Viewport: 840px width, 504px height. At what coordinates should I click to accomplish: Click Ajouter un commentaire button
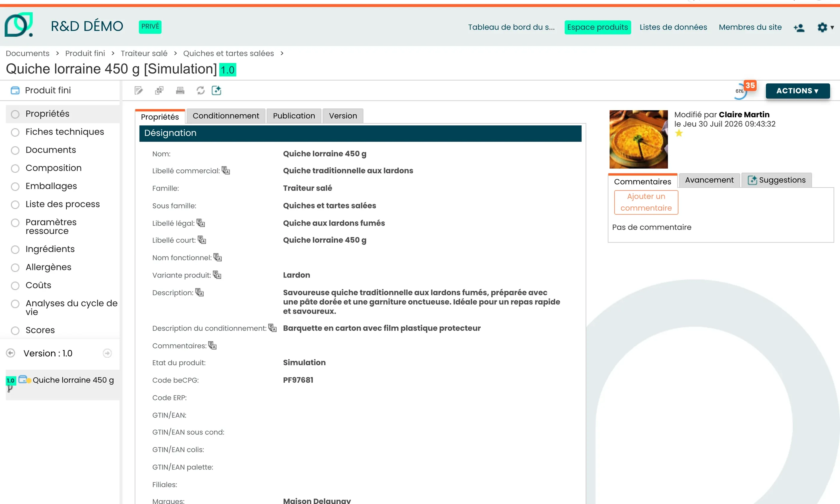[646, 202]
